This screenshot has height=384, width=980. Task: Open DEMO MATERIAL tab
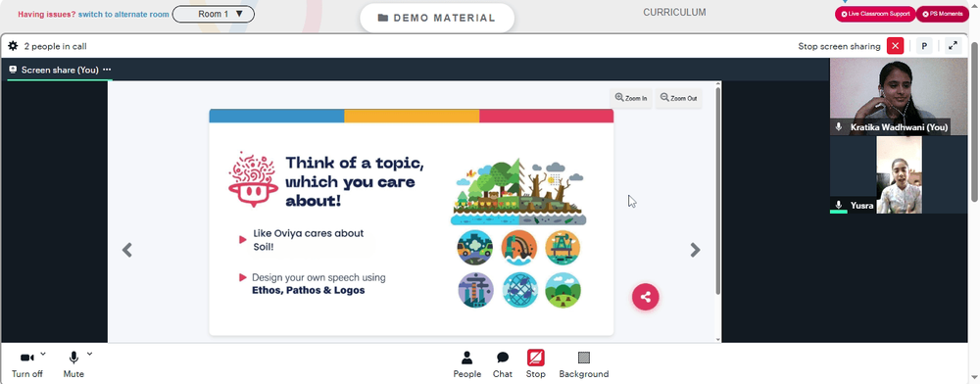click(x=437, y=18)
